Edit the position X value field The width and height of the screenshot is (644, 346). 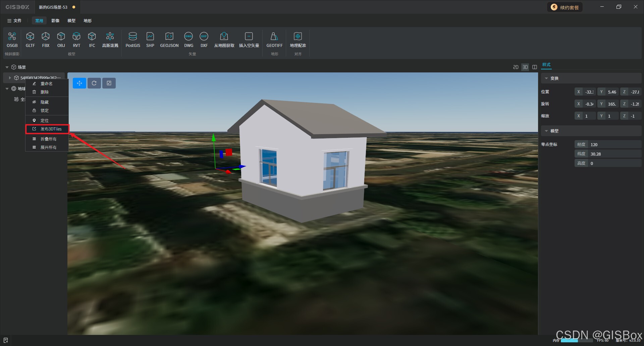pos(589,92)
